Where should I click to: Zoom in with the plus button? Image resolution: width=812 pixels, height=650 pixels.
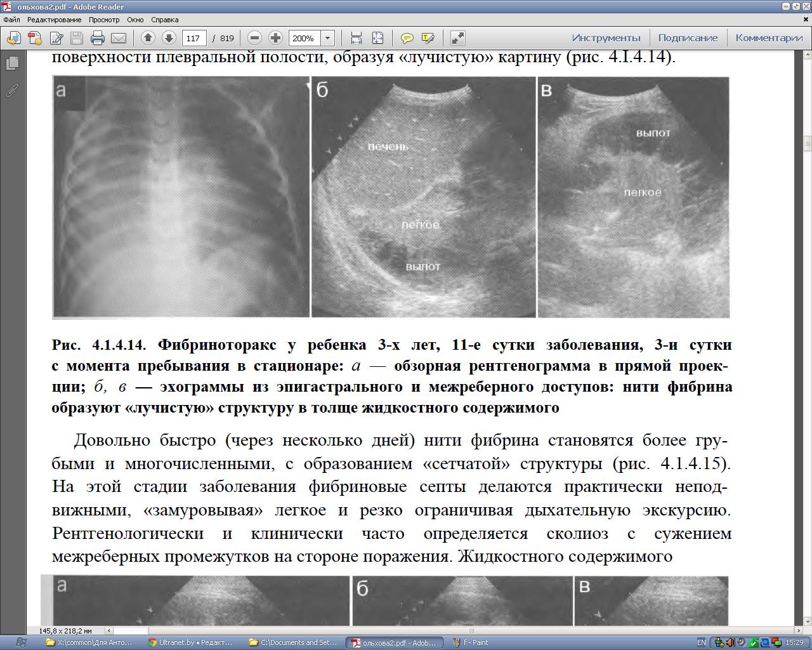(x=275, y=38)
